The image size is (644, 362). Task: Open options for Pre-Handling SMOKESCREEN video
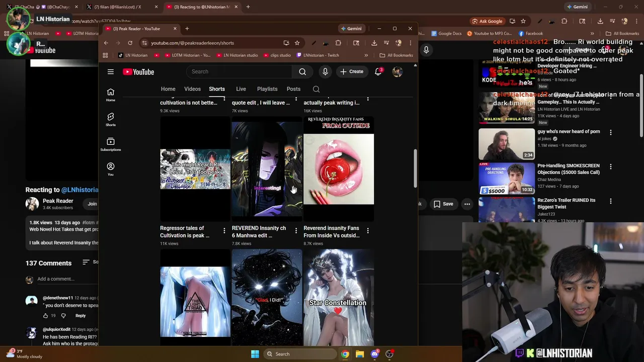[x=611, y=166]
